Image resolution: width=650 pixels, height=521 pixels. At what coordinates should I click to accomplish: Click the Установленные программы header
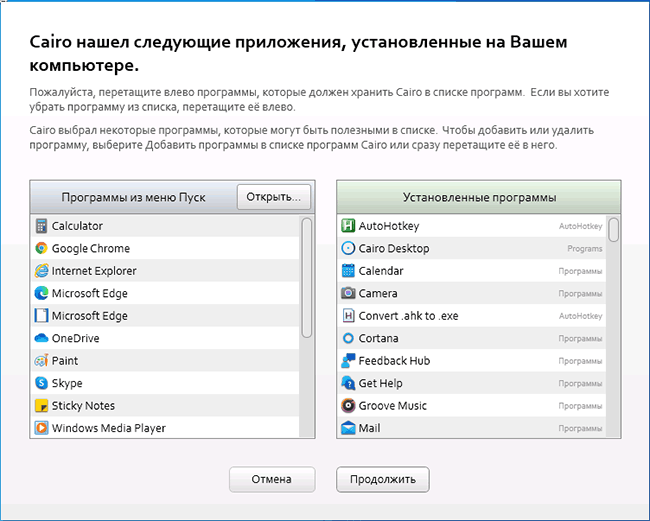479,197
